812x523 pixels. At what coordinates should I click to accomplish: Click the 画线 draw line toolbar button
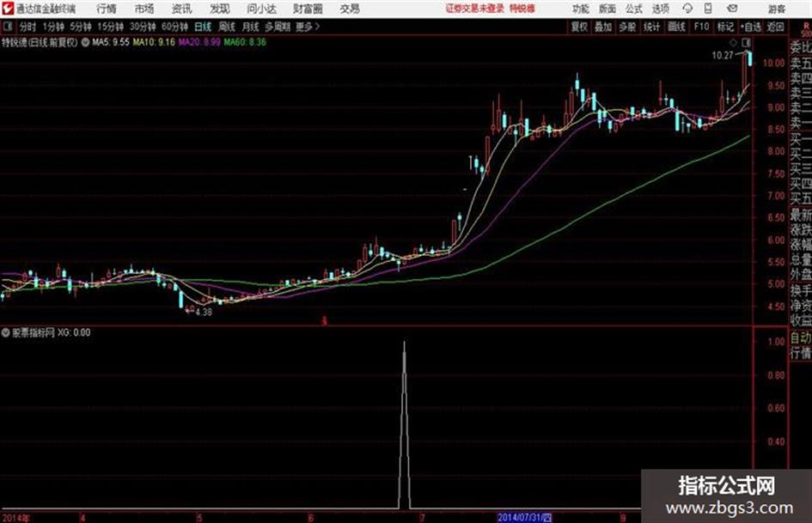676,27
